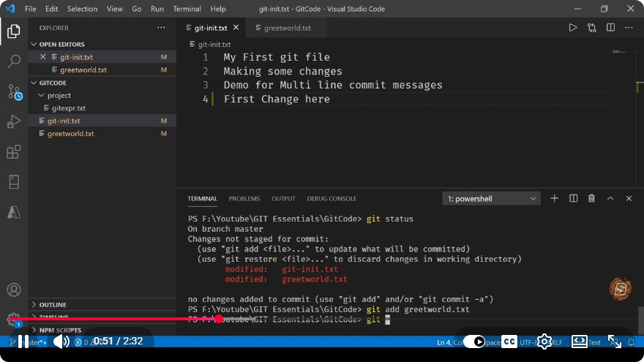Click the red video progress bar handle
The width and height of the screenshot is (644, 362).
219,319
